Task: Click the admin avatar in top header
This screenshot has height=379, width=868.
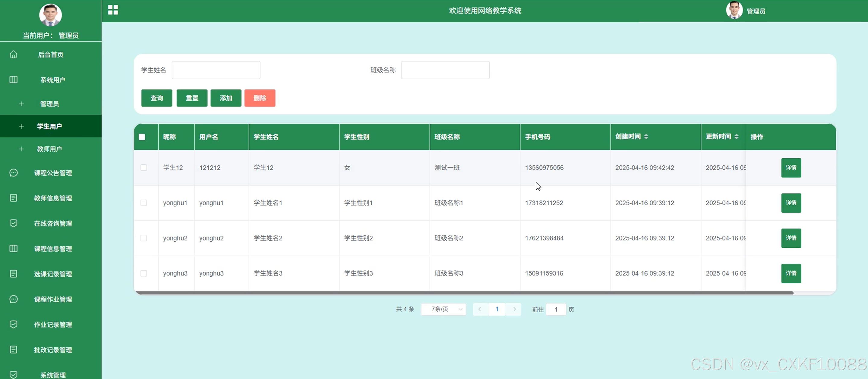Action: [x=734, y=11]
